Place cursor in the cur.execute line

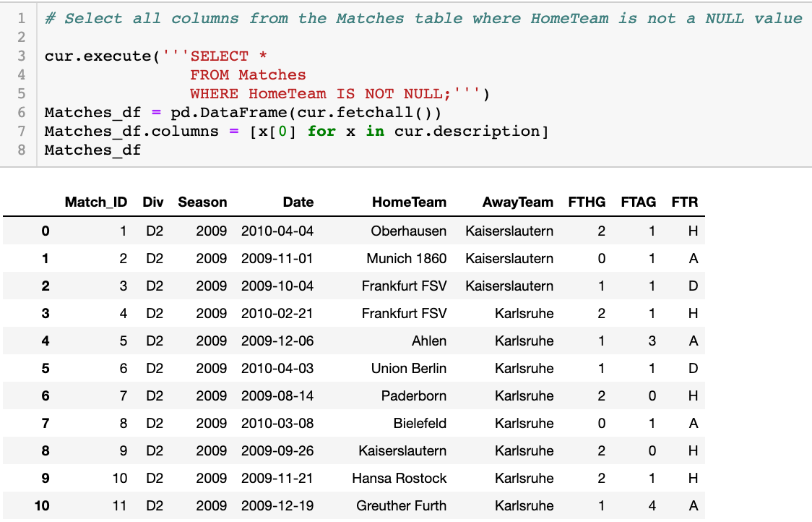[101, 56]
